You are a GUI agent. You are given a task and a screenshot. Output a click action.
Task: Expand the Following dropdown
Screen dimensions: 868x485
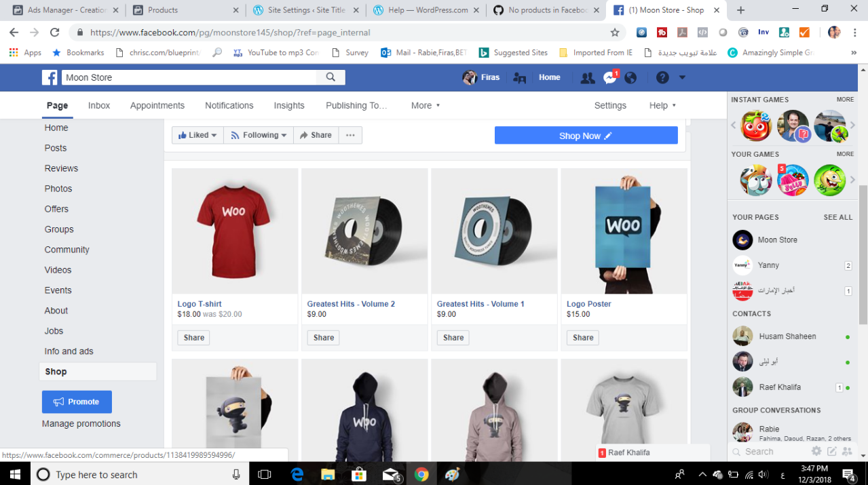pyautogui.click(x=258, y=136)
